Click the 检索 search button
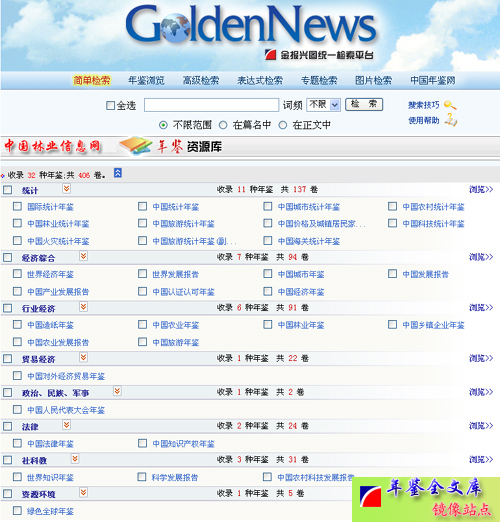 coord(364,104)
